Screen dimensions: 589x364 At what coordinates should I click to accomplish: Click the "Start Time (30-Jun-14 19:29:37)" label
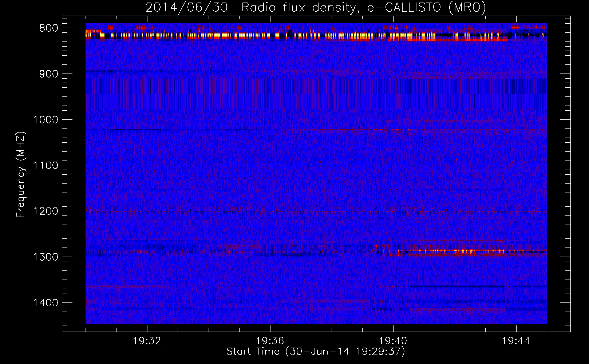click(x=316, y=352)
